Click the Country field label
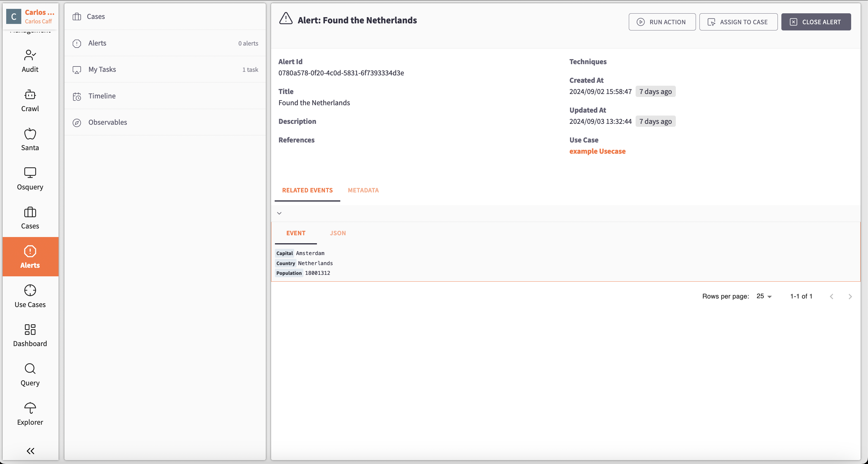The width and height of the screenshot is (868, 464). click(285, 264)
